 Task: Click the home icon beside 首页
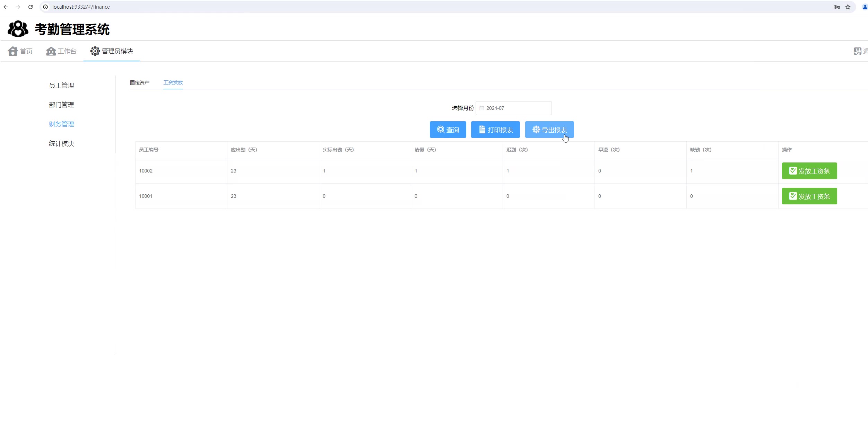click(13, 51)
